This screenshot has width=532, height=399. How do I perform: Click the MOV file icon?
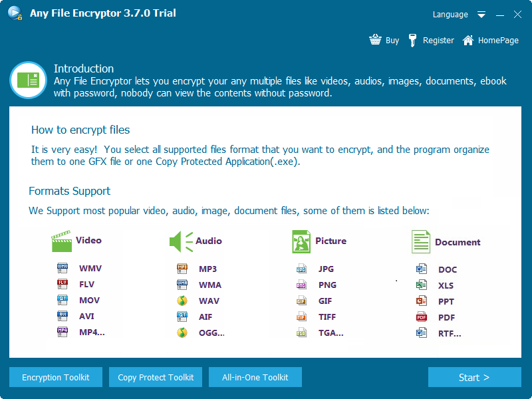point(63,300)
